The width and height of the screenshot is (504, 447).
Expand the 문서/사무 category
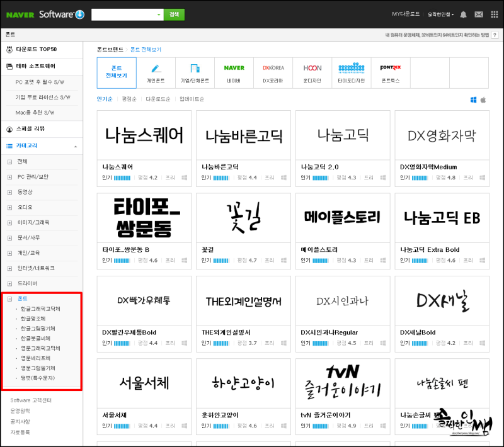pos(9,238)
